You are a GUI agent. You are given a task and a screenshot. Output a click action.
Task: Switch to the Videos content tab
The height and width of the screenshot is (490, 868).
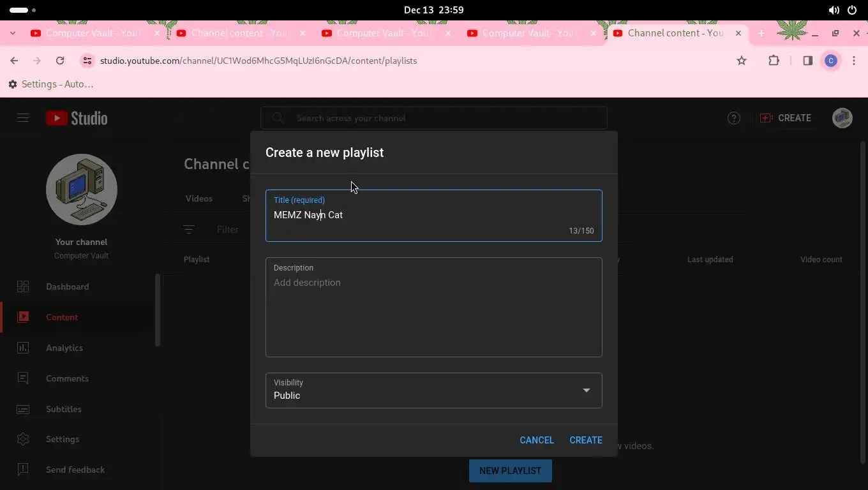[x=199, y=198]
